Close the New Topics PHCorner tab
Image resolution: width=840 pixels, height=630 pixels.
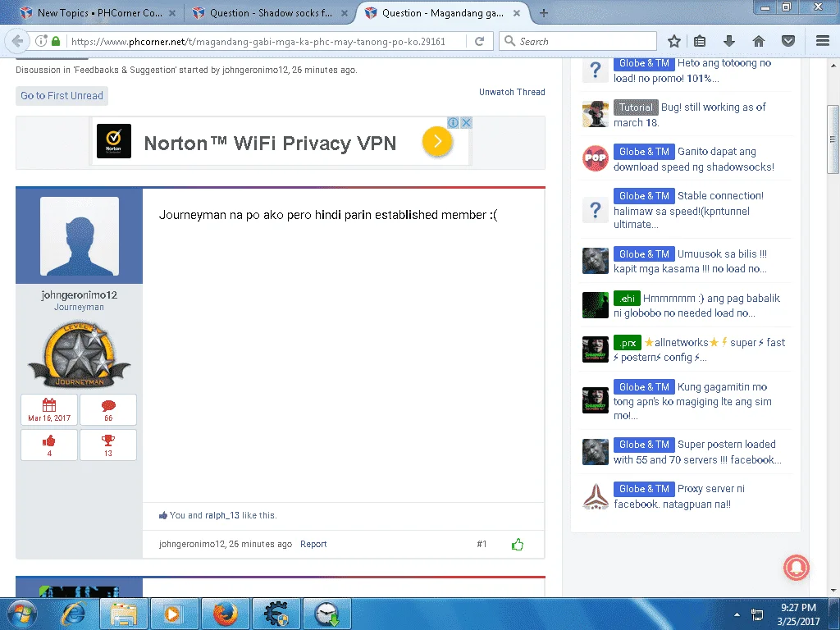(172, 13)
